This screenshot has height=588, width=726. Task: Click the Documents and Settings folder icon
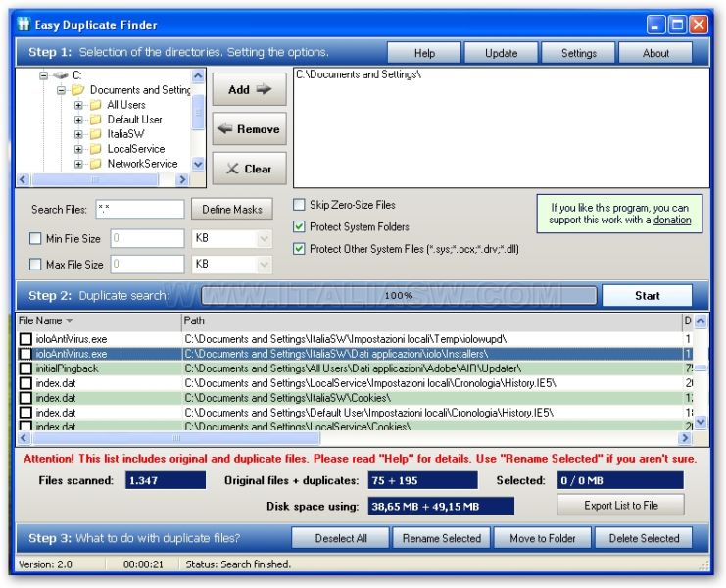coord(77,90)
